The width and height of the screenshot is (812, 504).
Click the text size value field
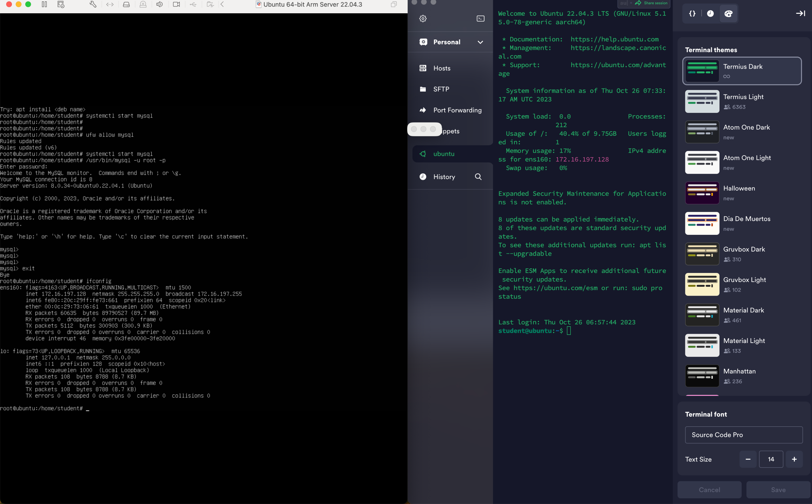(771, 459)
